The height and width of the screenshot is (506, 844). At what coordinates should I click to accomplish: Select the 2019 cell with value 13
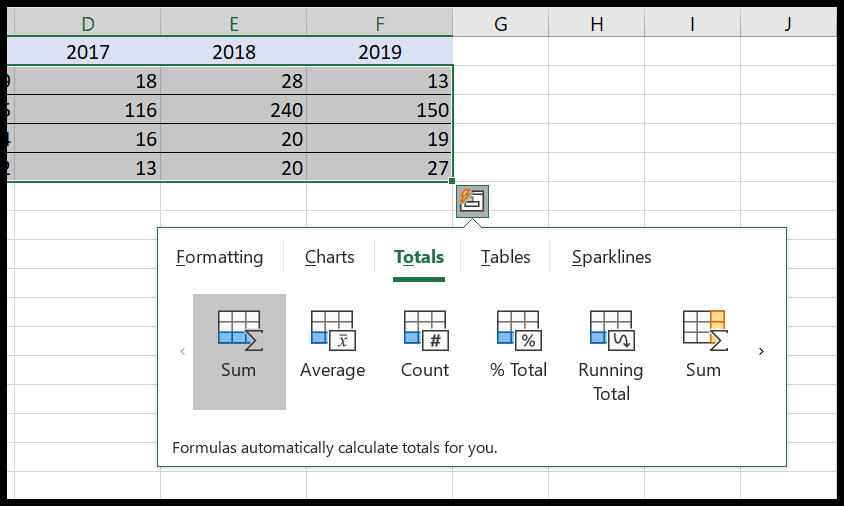[x=379, y=81]
